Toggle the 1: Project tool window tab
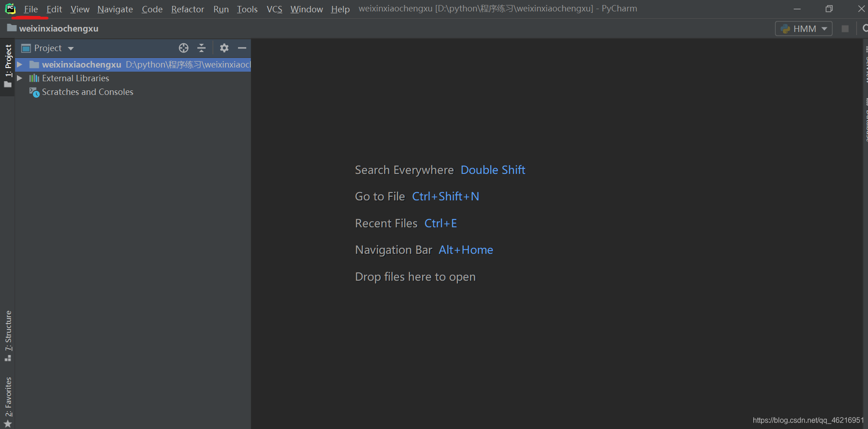Viewport: 868px width, 429px height. [8, 67]
